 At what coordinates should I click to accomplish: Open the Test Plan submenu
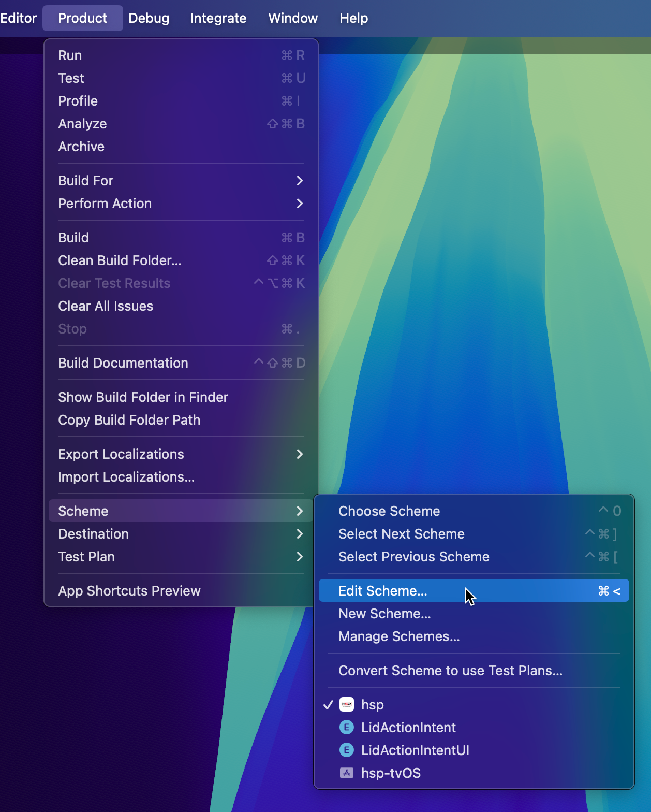[181, 557]
